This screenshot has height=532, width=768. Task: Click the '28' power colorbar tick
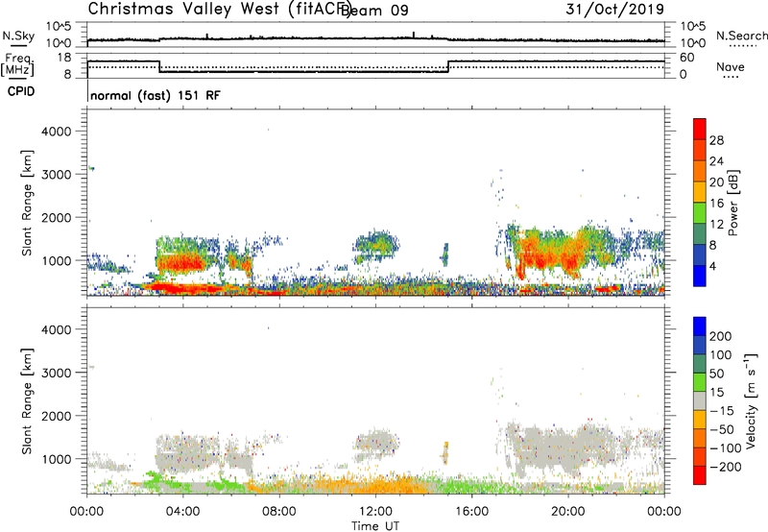(x=716, y=140)
